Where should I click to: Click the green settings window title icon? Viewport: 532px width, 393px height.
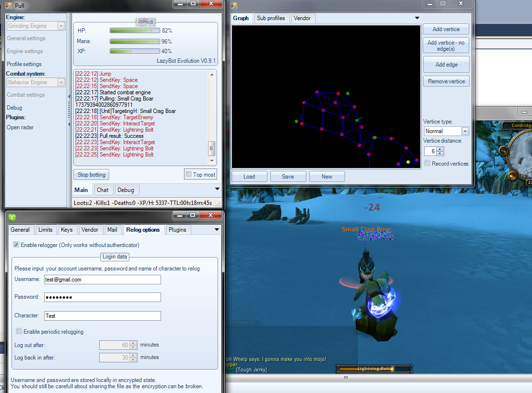point(12,217)
